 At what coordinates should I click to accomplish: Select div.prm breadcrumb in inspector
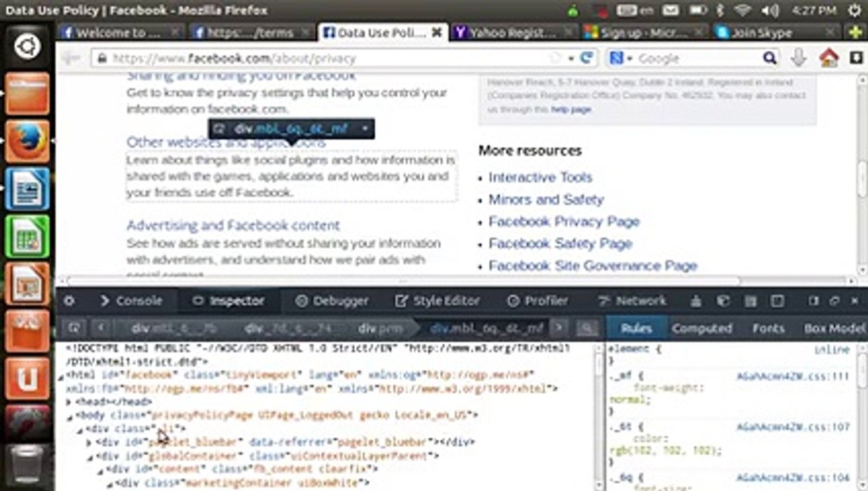(x=381, y=329)
